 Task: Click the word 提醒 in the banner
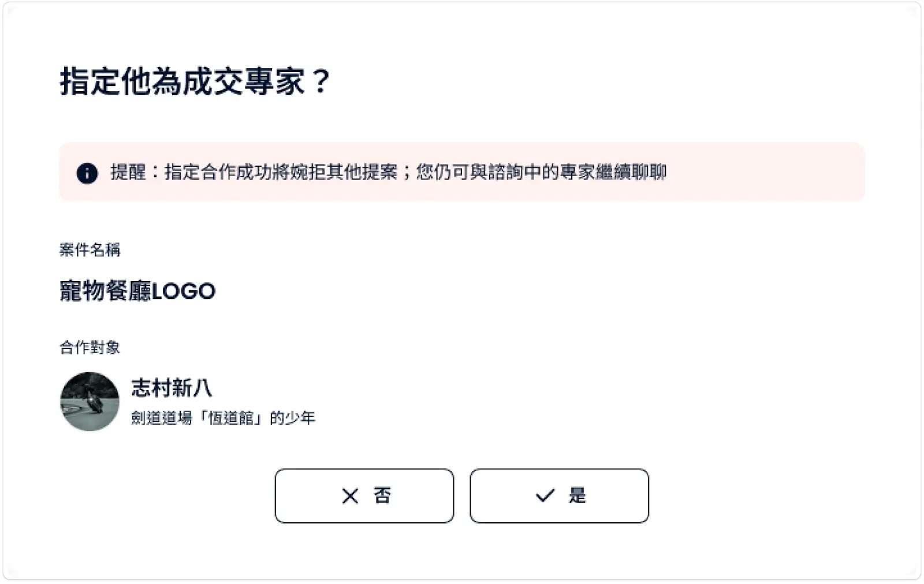[x=128, y=172]
